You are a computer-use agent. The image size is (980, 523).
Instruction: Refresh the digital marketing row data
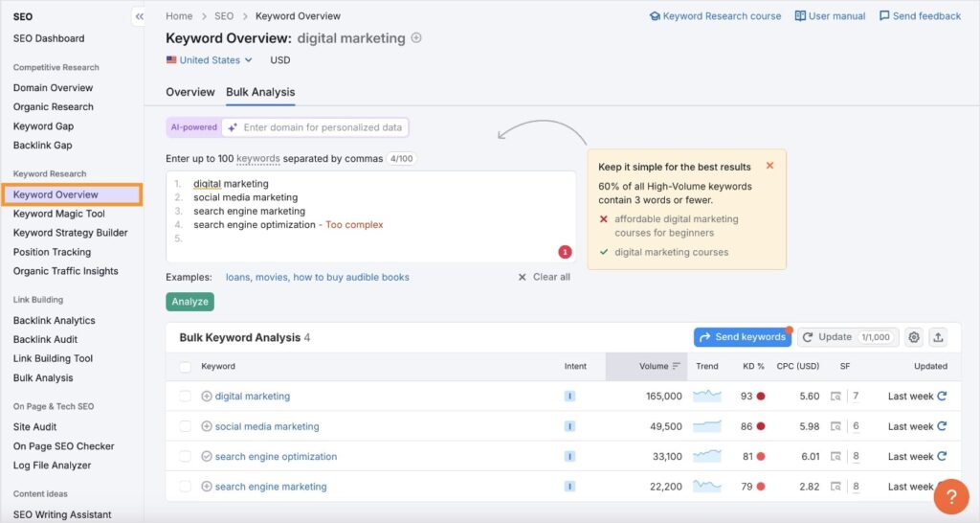[942, 396]
